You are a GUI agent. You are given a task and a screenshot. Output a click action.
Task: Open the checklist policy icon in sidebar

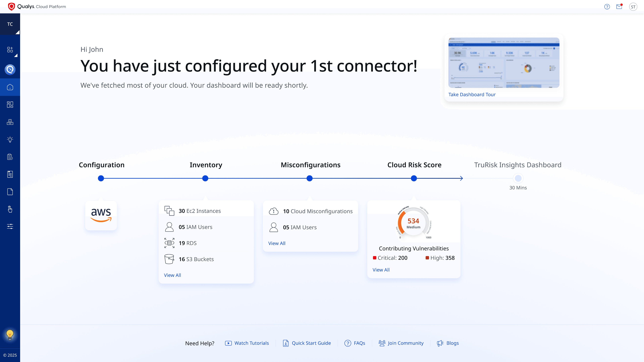click(x=10, y=157)
